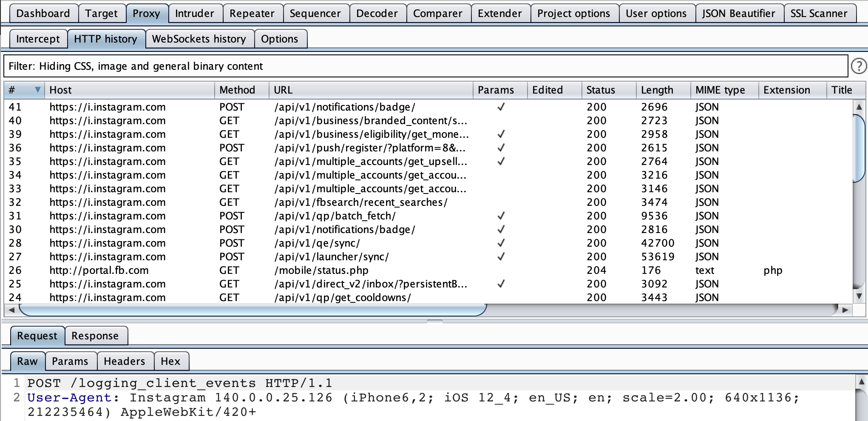Image resolution: width=868 pixels, height=421 pixels.
Task: Open the Sequencer tab
Action: [315, 13]
